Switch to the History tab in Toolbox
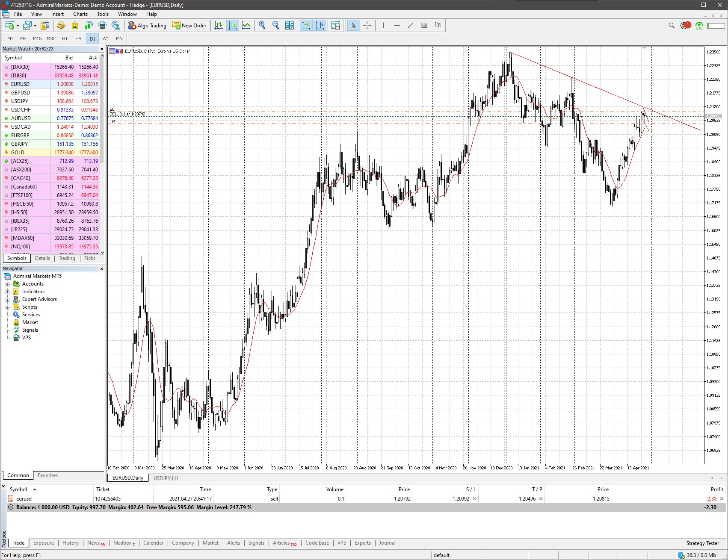 point(70,543)
